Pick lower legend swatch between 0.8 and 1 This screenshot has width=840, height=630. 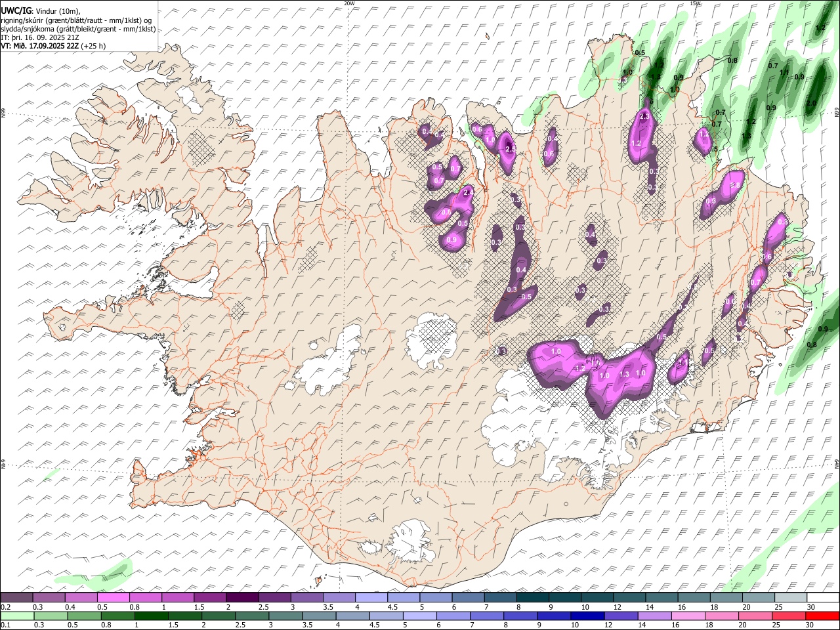[x=117, y=616]
